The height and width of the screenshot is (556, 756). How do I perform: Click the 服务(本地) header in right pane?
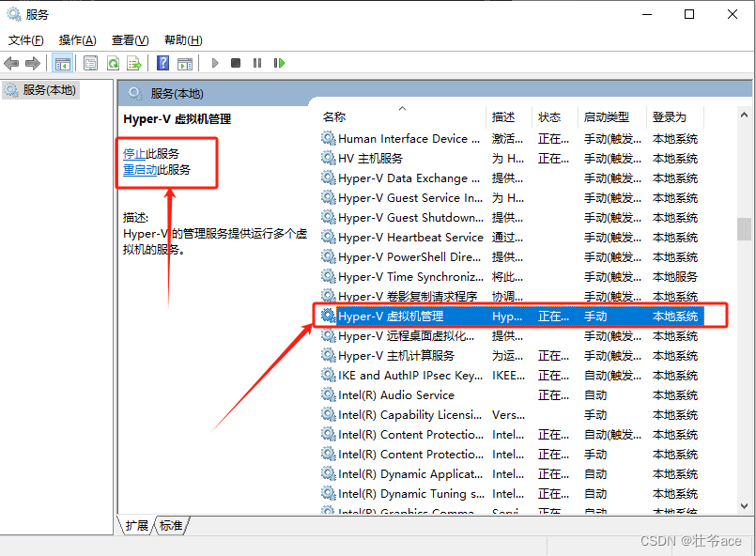click(x=177, y=94)
